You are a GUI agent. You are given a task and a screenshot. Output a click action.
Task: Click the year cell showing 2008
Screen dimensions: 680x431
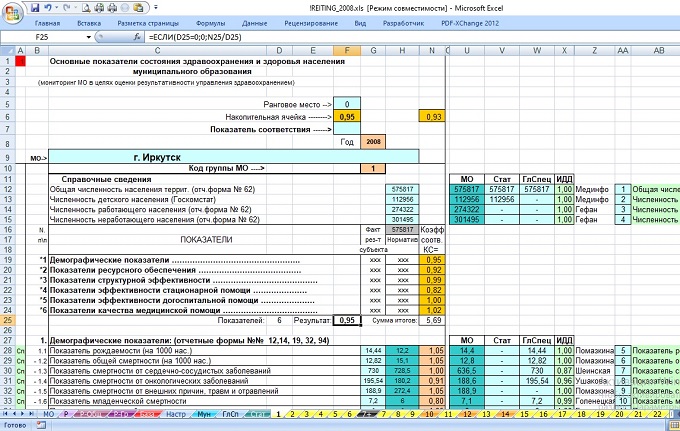pyautogui.click(x=373, y=142)
